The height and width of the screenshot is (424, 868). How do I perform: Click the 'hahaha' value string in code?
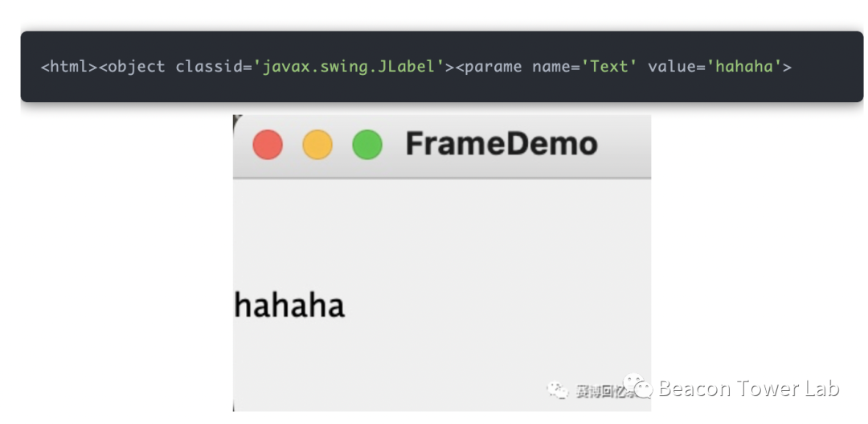click(744, 66)
